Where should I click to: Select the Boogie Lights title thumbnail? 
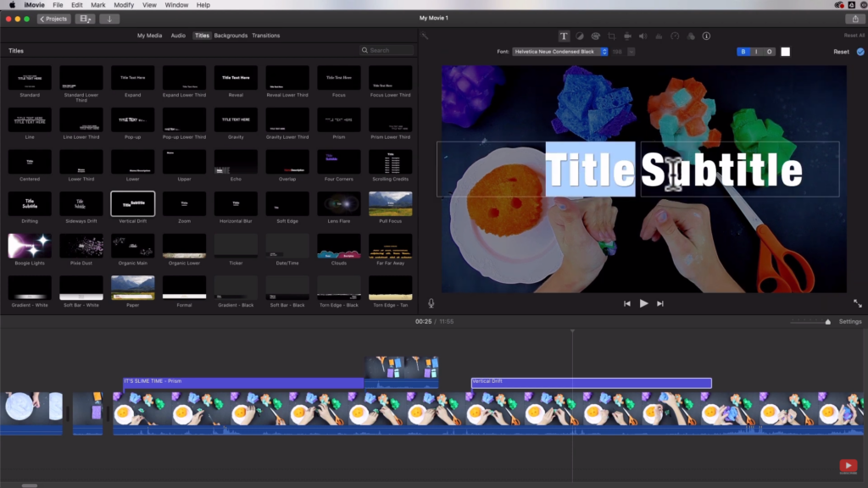30,246
